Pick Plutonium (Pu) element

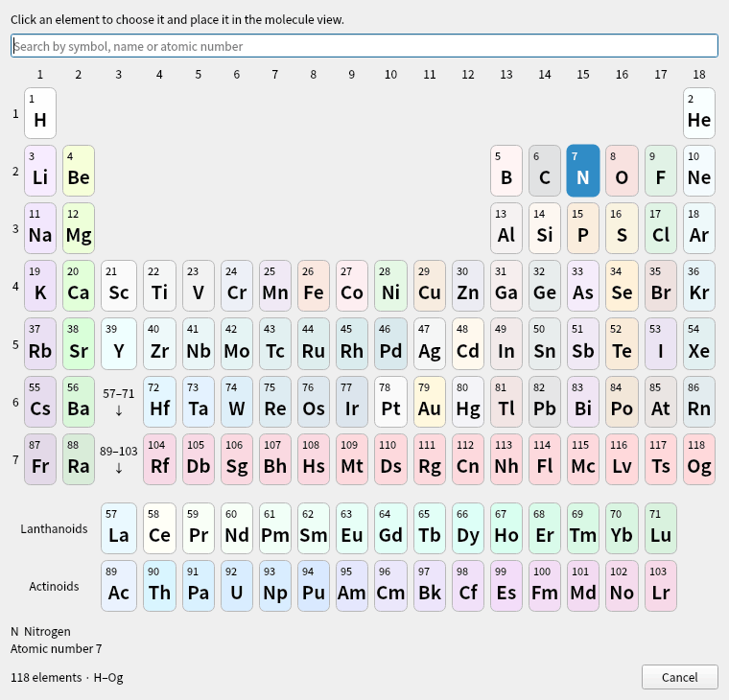click(314, 586)
